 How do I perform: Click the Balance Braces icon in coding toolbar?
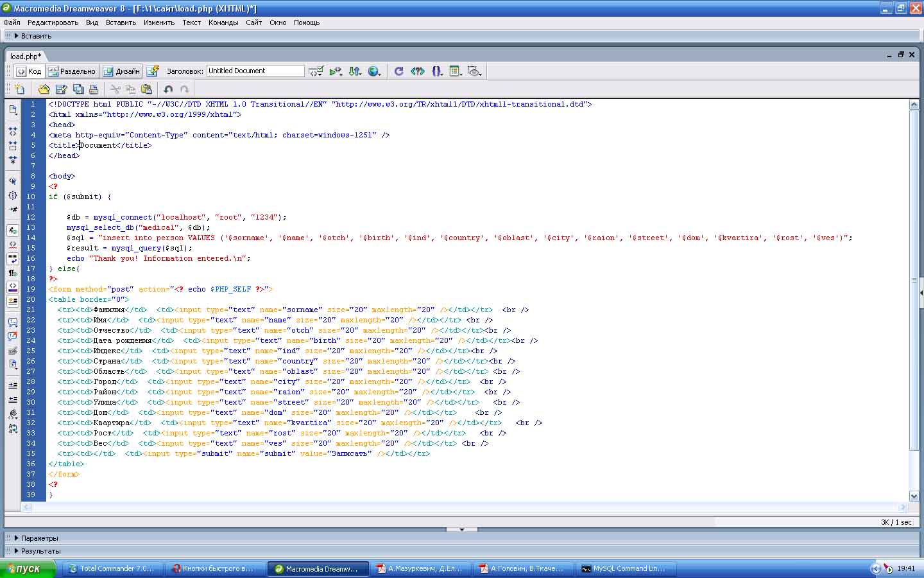[13, 195]
